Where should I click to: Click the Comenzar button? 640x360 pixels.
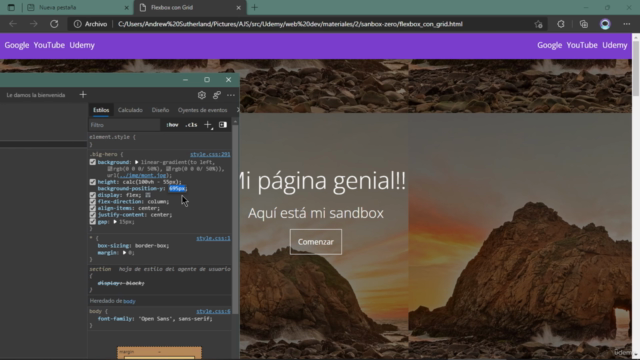(x=316, y=242)
